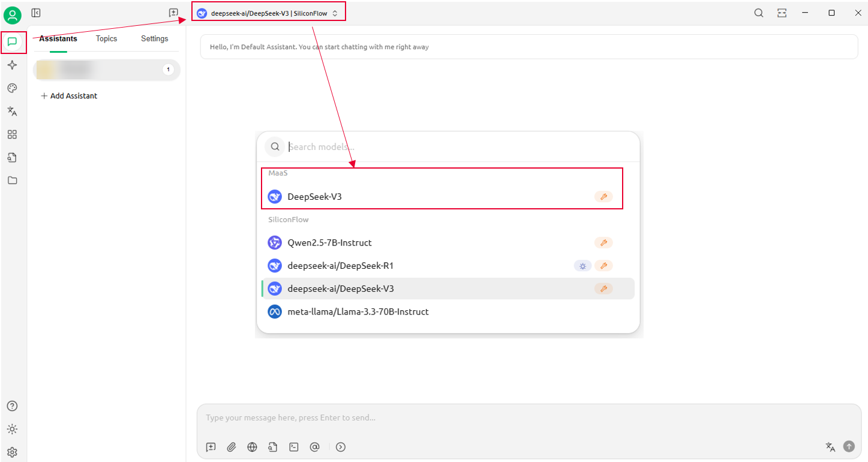Open the Files folder icon in sidebar
Viewport: 868px width, 462px height.
[12, 181]
